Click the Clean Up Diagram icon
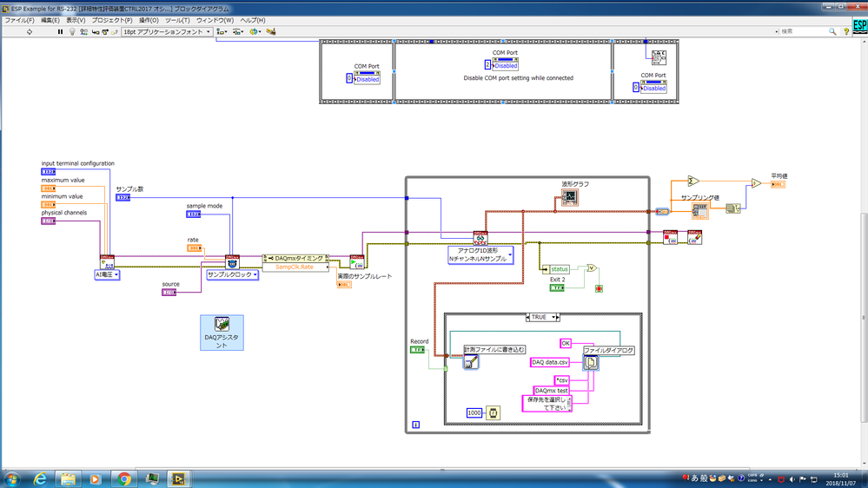 coord(271,32)
